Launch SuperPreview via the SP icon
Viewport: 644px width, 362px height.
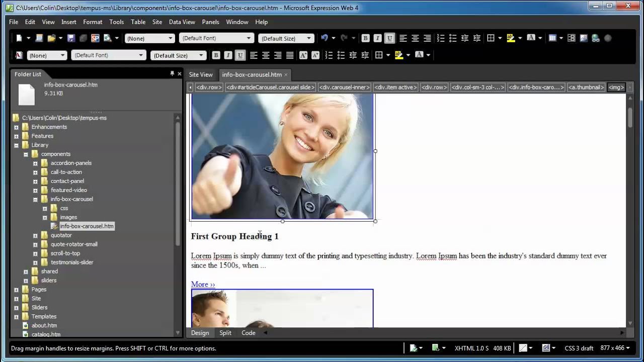pyautogui.click(x=95, y=38)
